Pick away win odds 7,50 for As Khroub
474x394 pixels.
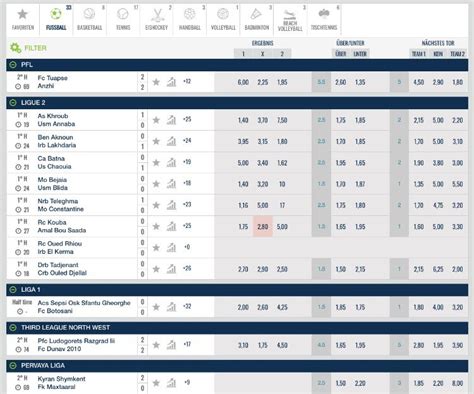point(282,120)
